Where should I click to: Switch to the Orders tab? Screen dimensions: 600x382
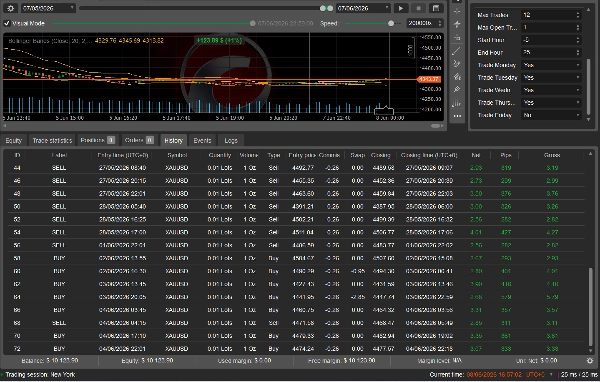[139, 140]
